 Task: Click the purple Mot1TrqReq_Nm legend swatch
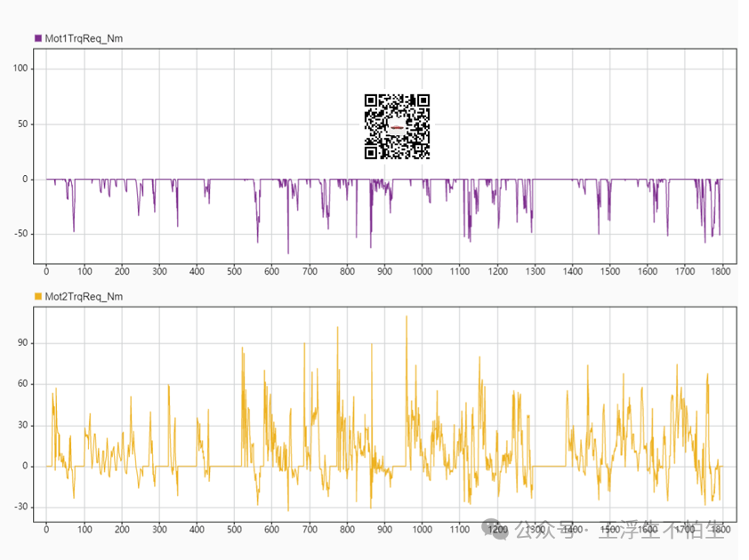pyautogui.click(x=38, y=38)
